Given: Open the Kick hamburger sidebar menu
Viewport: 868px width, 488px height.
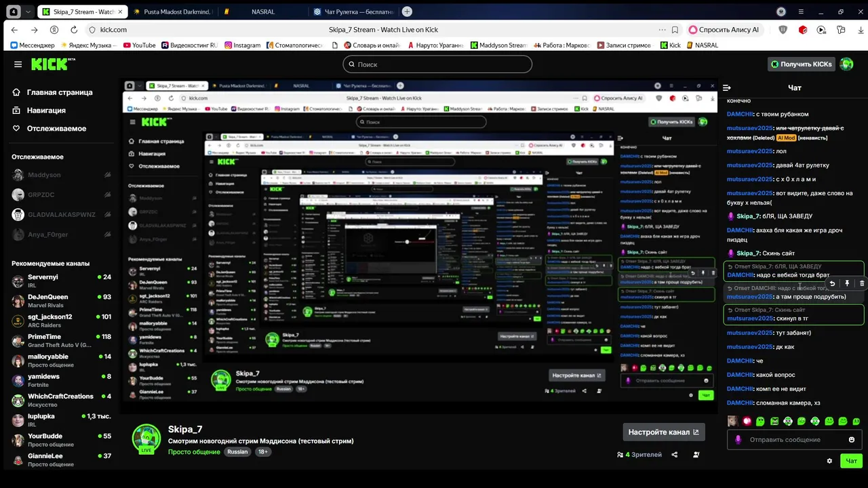Looking at the screenshot, I should (18, 64).
